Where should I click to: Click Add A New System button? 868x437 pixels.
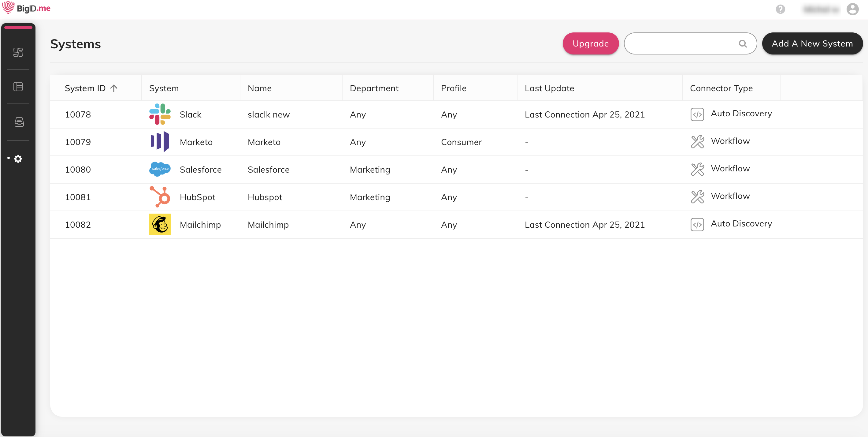(812, 43)
